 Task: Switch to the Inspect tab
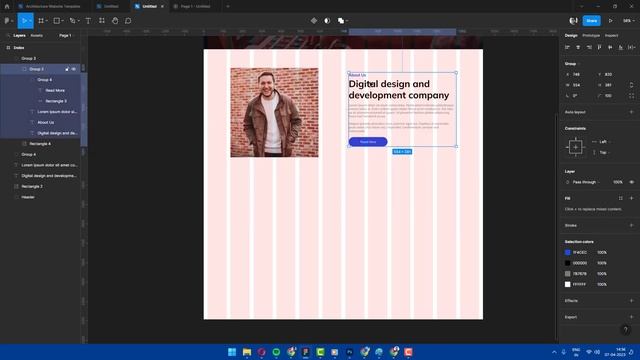(x=611, y=36)
